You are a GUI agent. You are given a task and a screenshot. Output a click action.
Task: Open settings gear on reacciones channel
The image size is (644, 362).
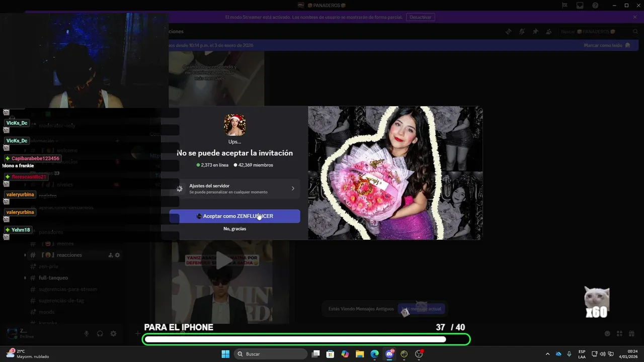pos(118,255)
